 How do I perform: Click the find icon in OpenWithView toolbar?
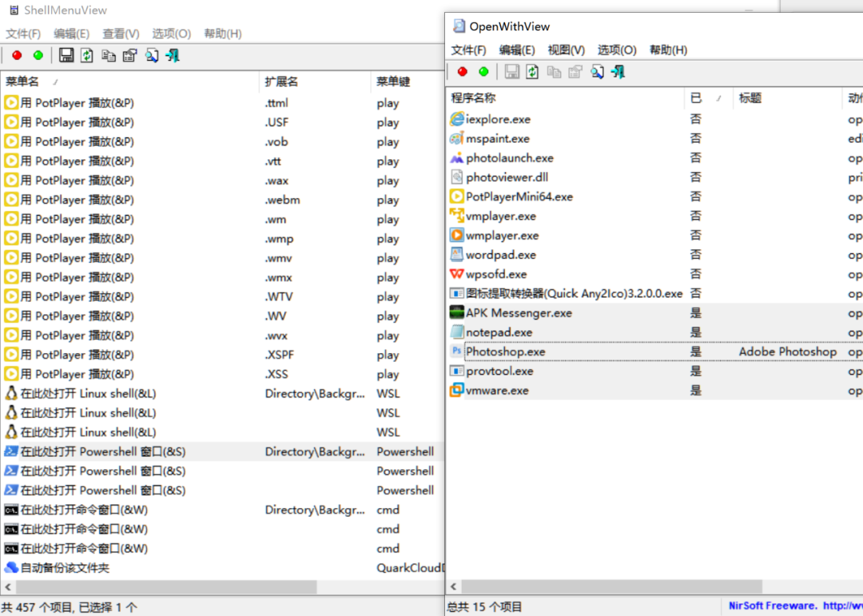[597, 72]
